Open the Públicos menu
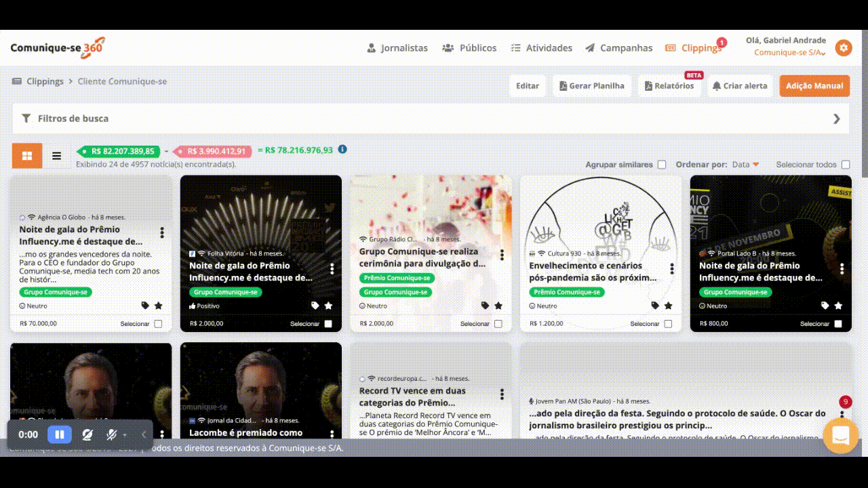Screen dimensions: 868x488 [469, 48]
